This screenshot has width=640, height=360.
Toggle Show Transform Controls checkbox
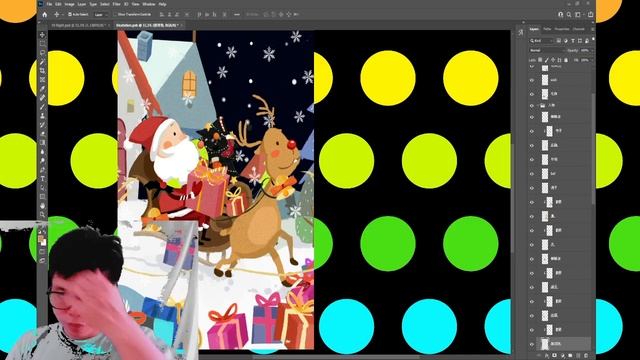pyautogui.click(x=115, y=14)
